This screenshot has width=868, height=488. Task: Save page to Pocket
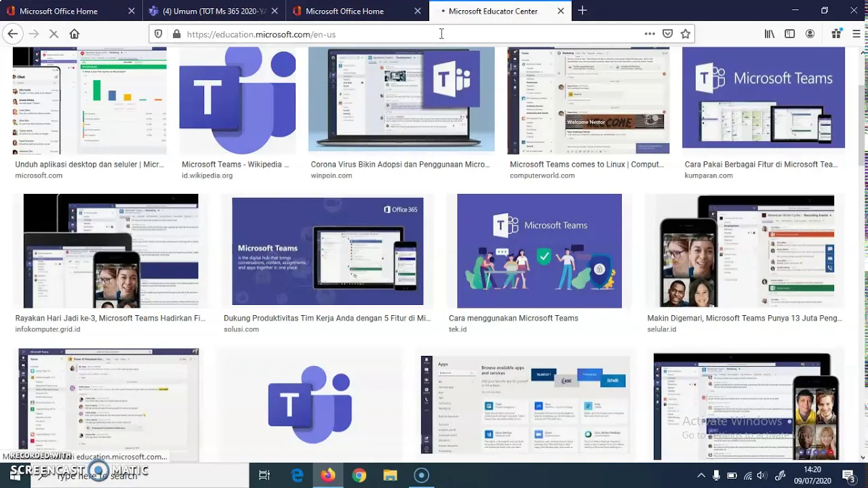(x=667, y=34)
